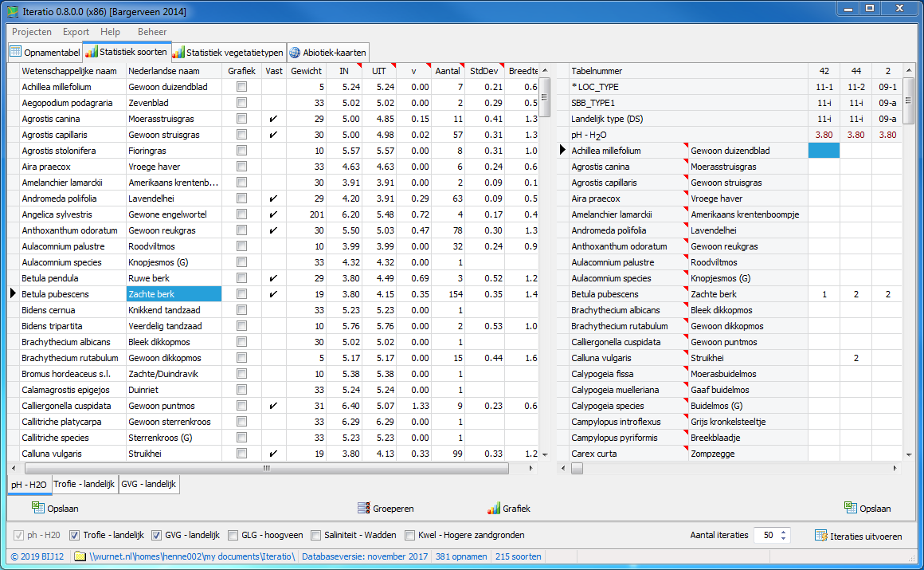This screenshot has height=570, width=924.
Task: Sort by the Gewicht column header
Action: pos(306,71)
